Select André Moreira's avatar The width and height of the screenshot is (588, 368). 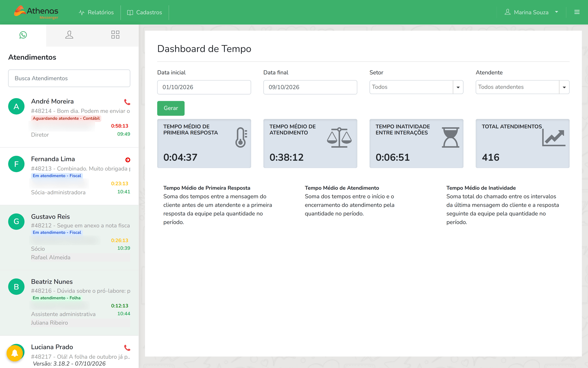coord(17,106)
